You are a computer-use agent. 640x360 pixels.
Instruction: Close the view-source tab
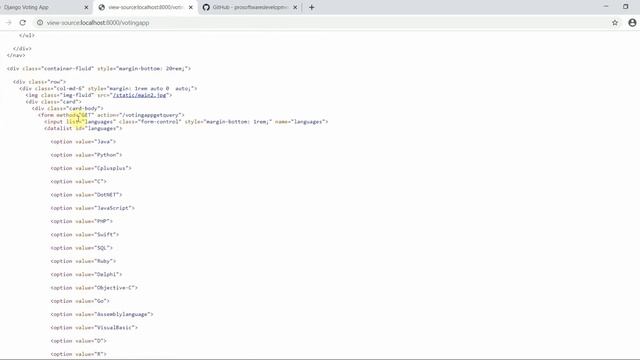191,7
